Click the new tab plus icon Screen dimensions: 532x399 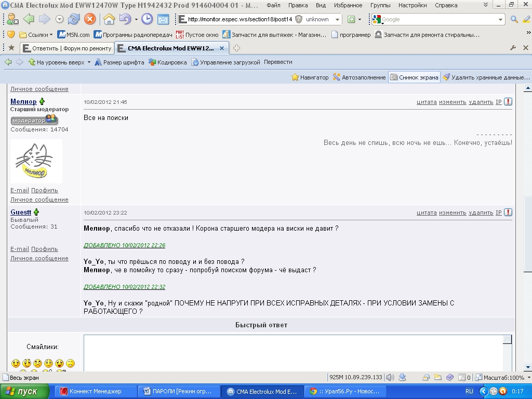tap(237, 48)
